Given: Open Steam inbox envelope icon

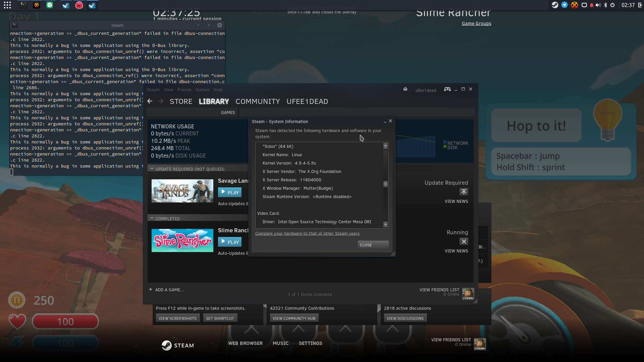Looking at the screenshot, I should pos(405,89).
